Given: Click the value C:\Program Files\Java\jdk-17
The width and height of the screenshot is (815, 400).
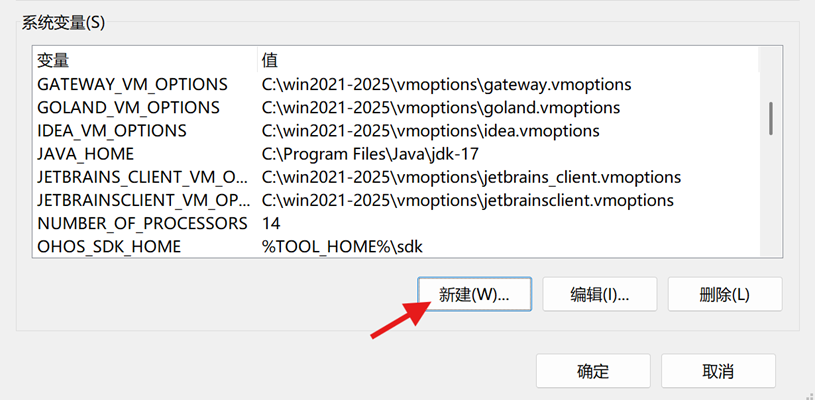Looking at the screenshot, I should point(370,154).
